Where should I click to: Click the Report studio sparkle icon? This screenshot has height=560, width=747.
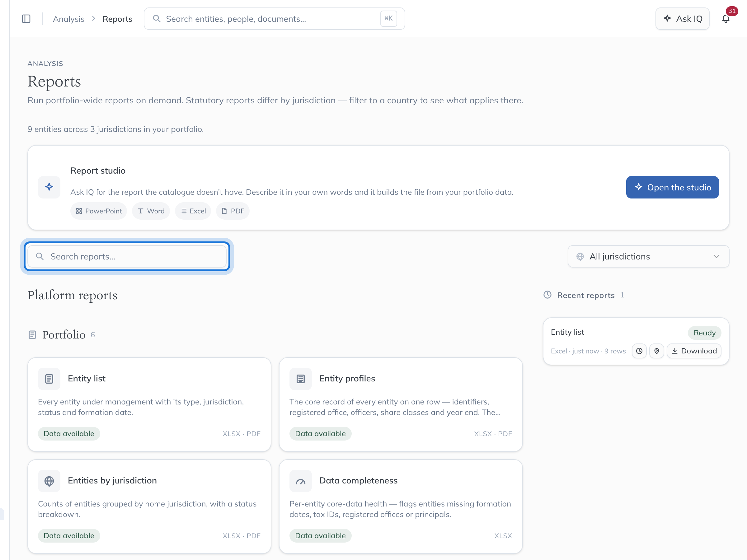click(49, 187)
